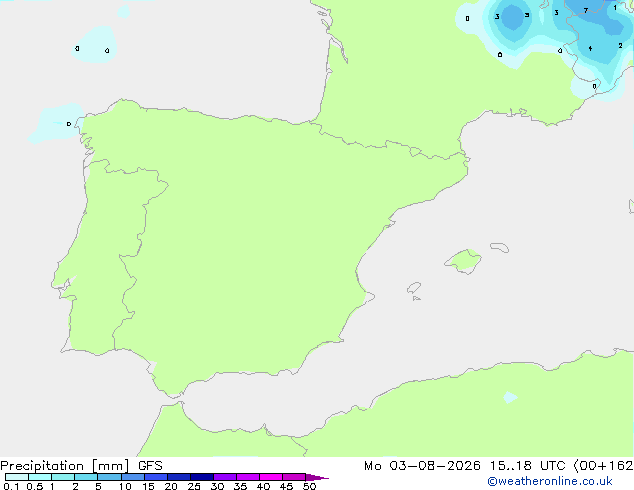Image resolution: width=634 pixels, height=490 pixels.
Task: Click the legend label '50'
Action: tap(309, 486)
